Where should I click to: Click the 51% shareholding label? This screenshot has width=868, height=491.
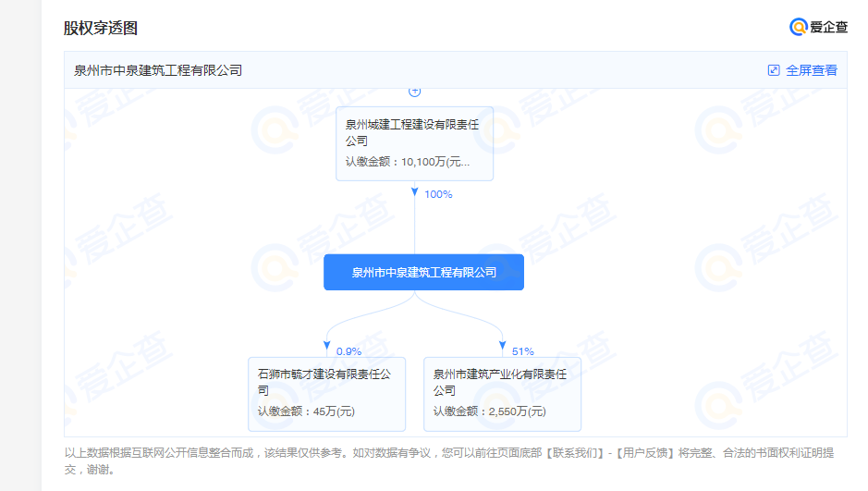click(522, 351)
